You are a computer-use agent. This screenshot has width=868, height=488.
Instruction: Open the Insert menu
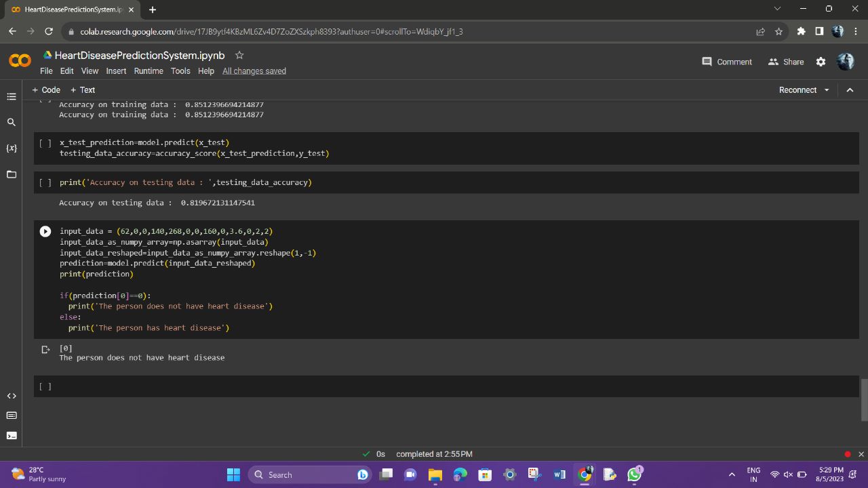tap(116, 71)
